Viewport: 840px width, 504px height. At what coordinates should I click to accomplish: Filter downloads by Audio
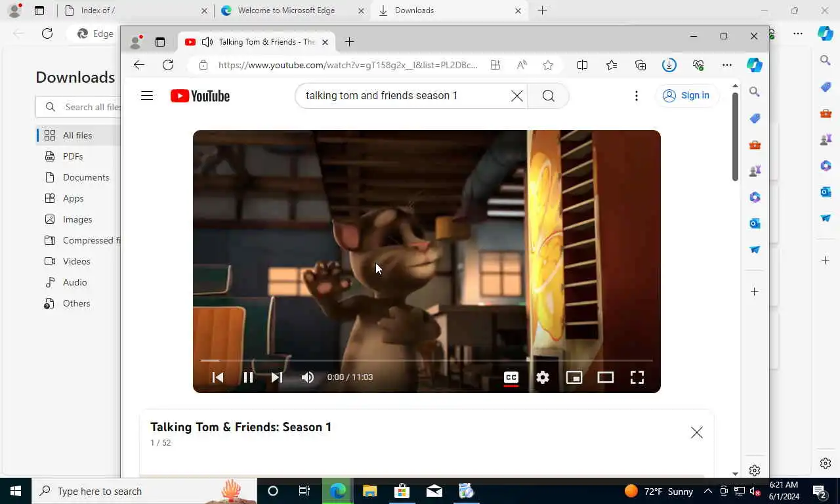coord(75,282)
